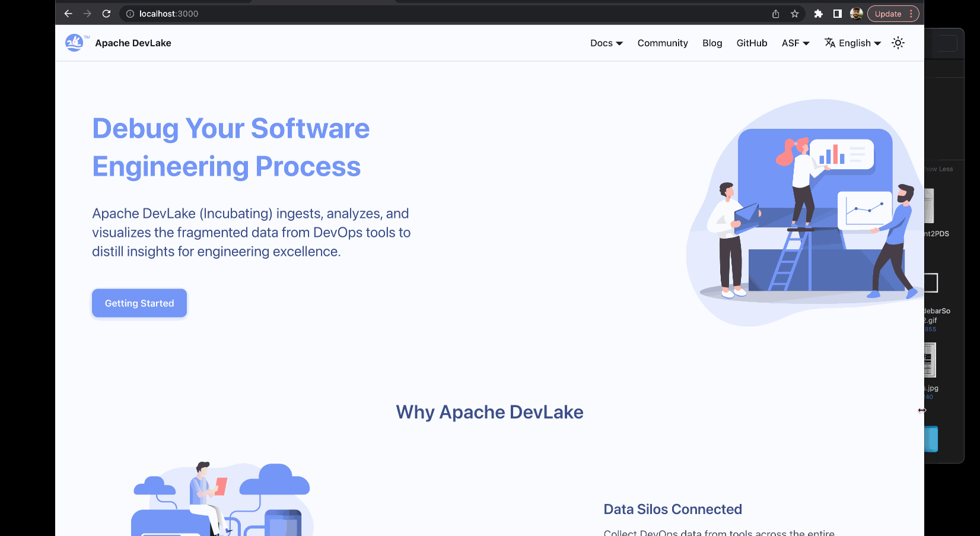Reload the page with the refresh icon
This screenshot has width=980, height=536.
coord(106,14)
